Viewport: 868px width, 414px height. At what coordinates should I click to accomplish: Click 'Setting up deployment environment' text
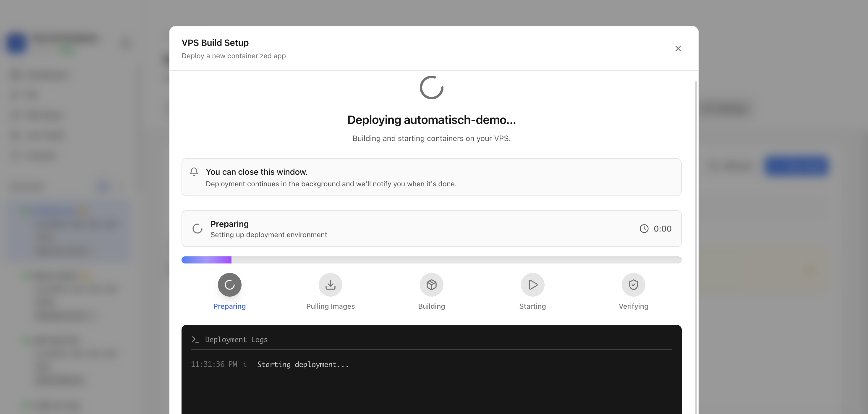pyautogui.click(x=268, y=235)
